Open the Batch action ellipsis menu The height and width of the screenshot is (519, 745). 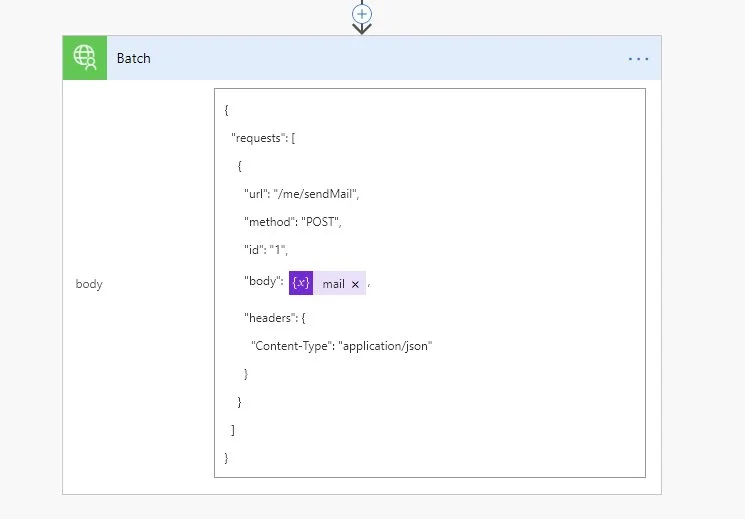point(638,59)
